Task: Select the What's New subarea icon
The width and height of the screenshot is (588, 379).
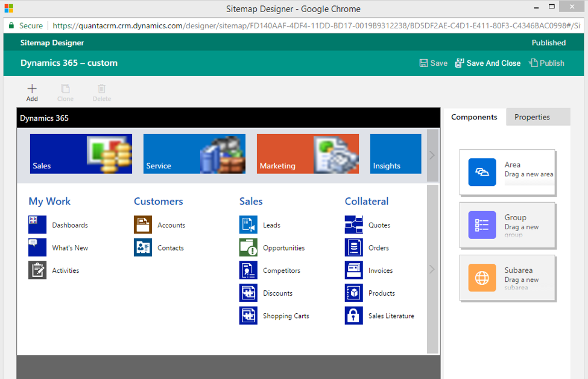Action: point(37,247)
